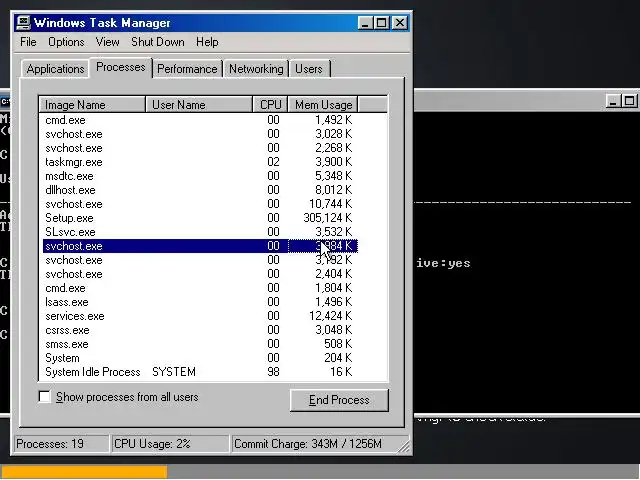Screen dimensions: 640x480
Task: Click the Commit Charge status entry
Action: pyautogui.click(x=320, y=444)
